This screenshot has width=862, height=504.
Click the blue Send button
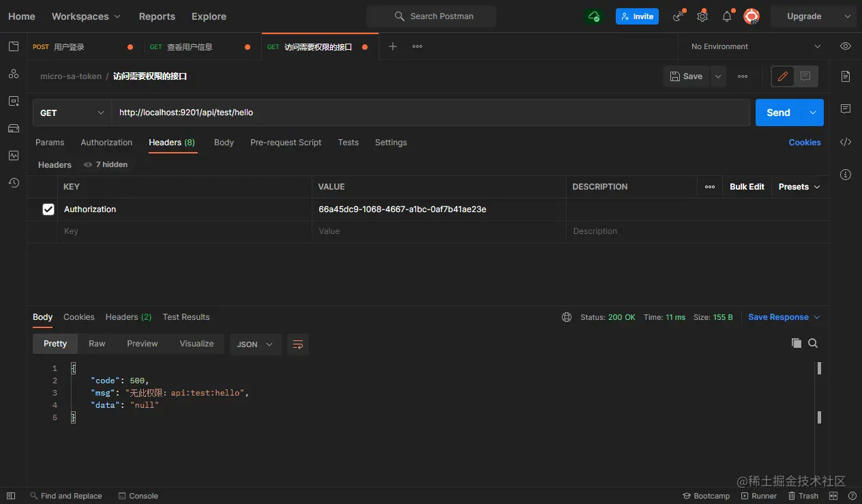779,113
